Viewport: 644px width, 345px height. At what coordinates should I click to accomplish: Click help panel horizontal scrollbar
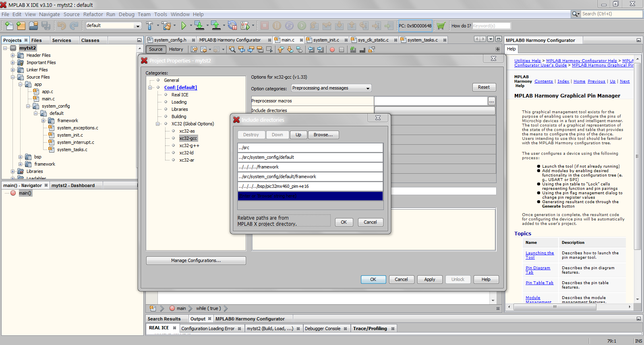click(554, 307)
